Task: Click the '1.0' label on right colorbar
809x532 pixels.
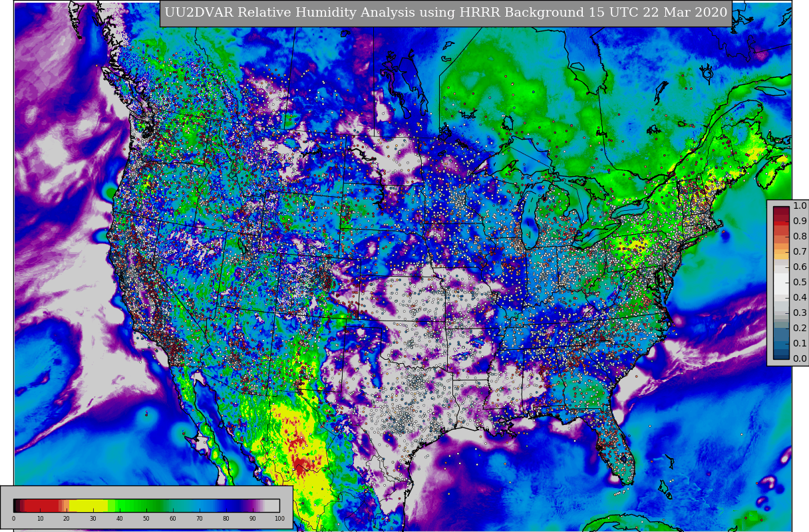Action: coord(800,206)
